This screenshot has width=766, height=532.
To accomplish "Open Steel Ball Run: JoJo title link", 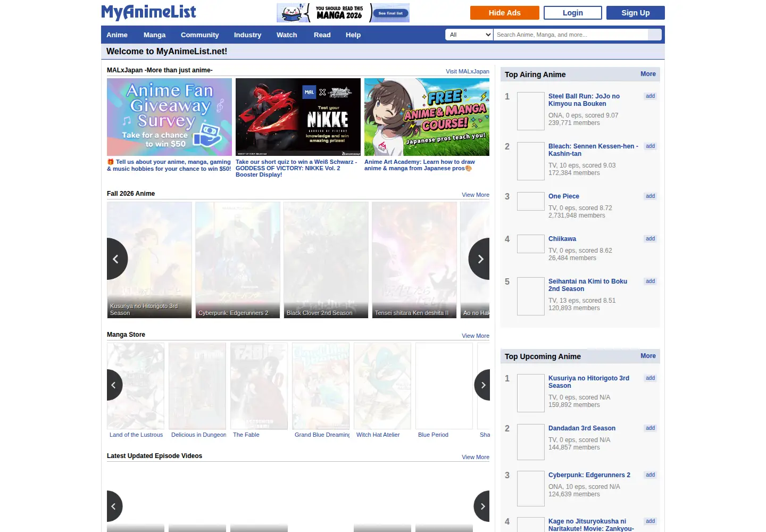I will point(584,100).
